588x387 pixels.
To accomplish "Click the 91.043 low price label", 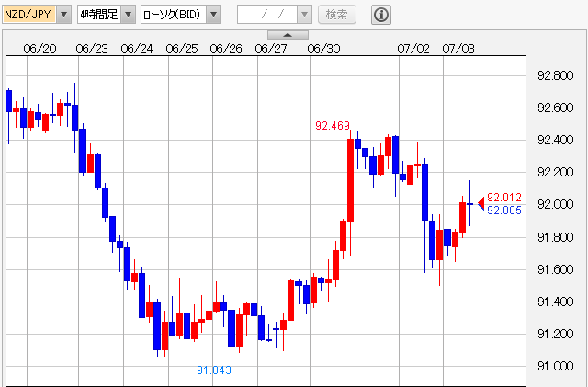I will click(214, 370).
